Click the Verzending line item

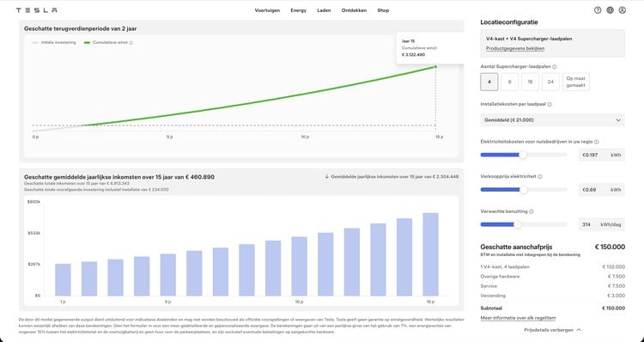pyautogui.click(x=493, y=296)
